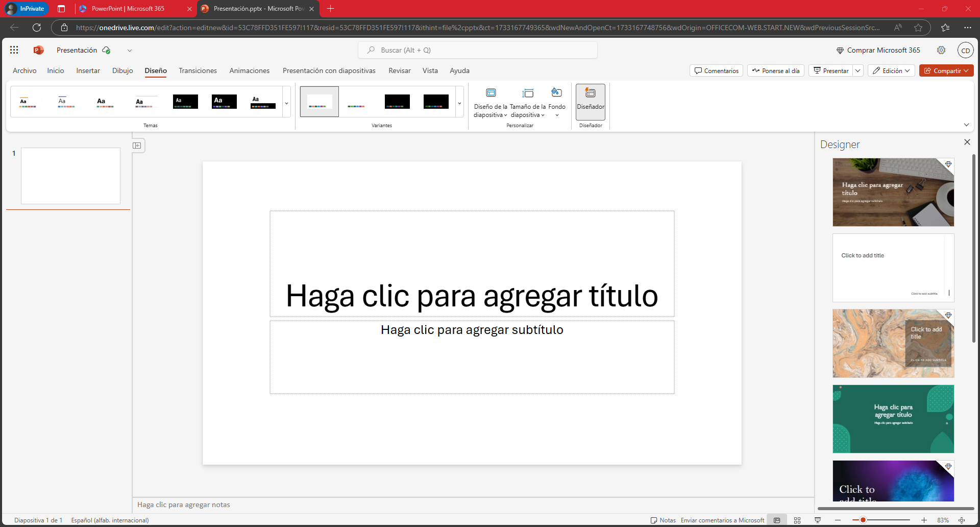Click the zoom slider handle

863,520
